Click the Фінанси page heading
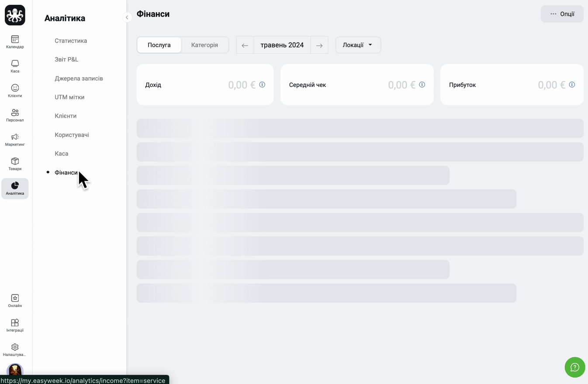This screenshot has height=384, width=588. point(153,14)
